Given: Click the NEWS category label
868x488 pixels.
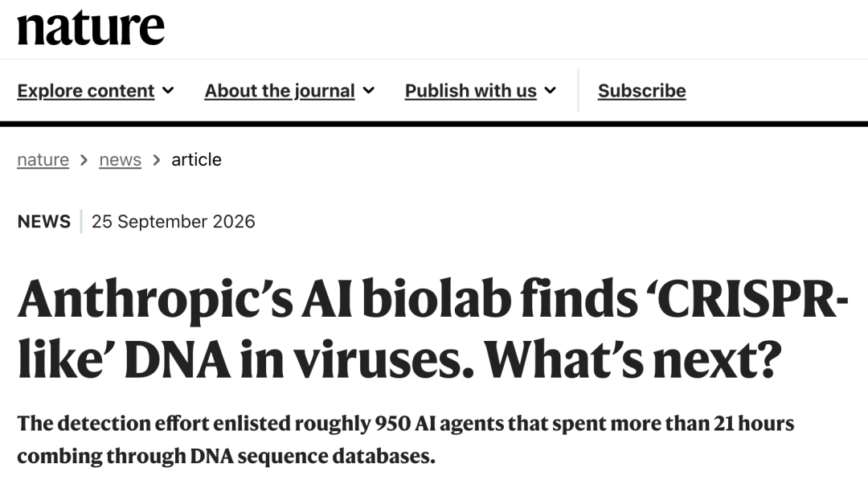Looking at the screenshot, I should tap(43, 222).
